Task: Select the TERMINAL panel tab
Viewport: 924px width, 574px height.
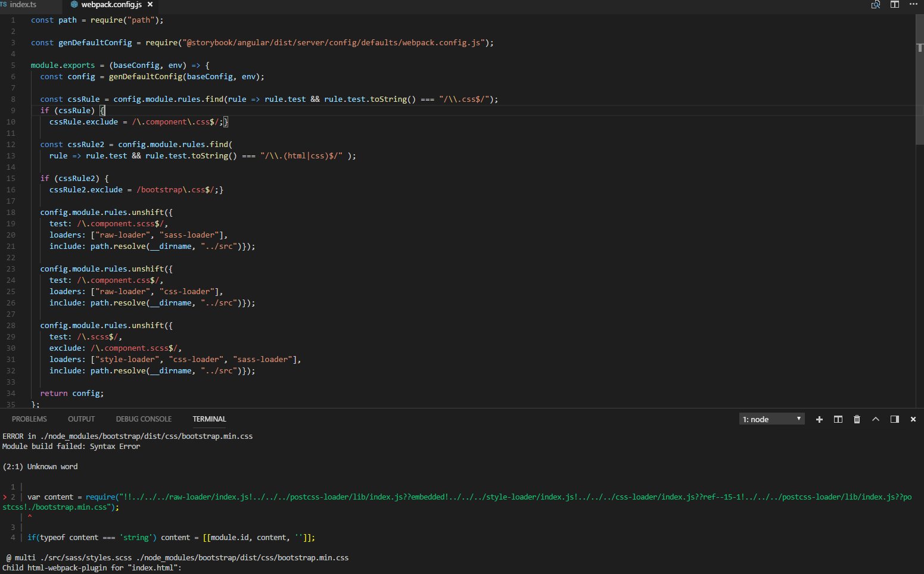Action: [x=209, y=419]
